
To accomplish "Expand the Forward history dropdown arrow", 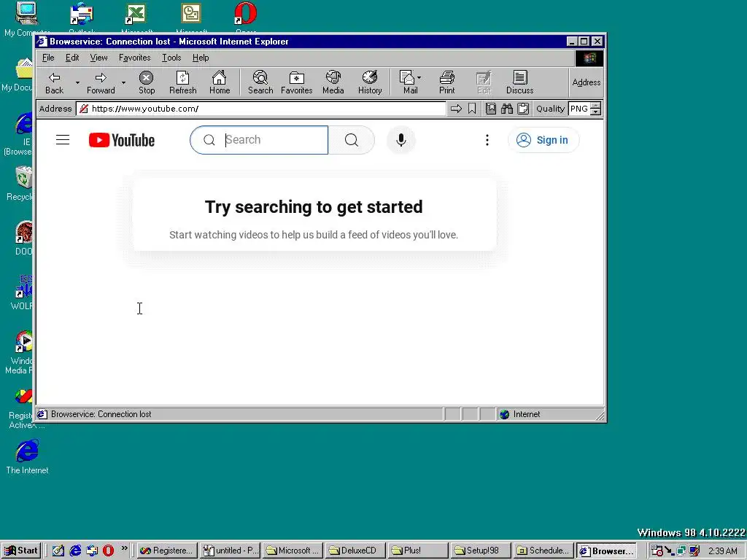I will click(x=123, y=83).
